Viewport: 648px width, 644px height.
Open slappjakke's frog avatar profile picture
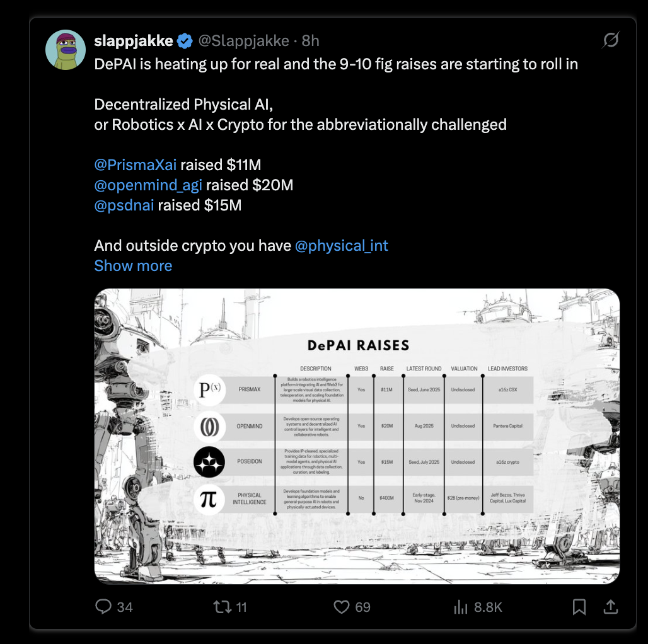pyautogui.click(x=66, y=50)
